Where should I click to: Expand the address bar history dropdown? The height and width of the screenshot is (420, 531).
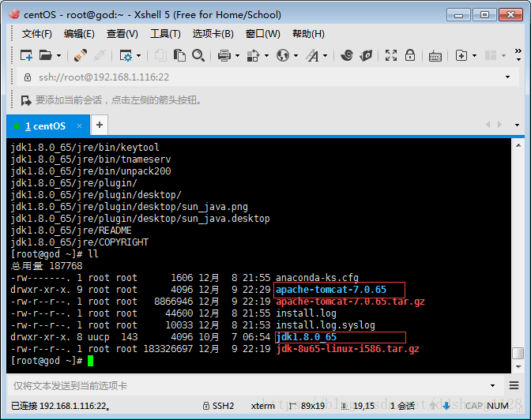[507, 77]
